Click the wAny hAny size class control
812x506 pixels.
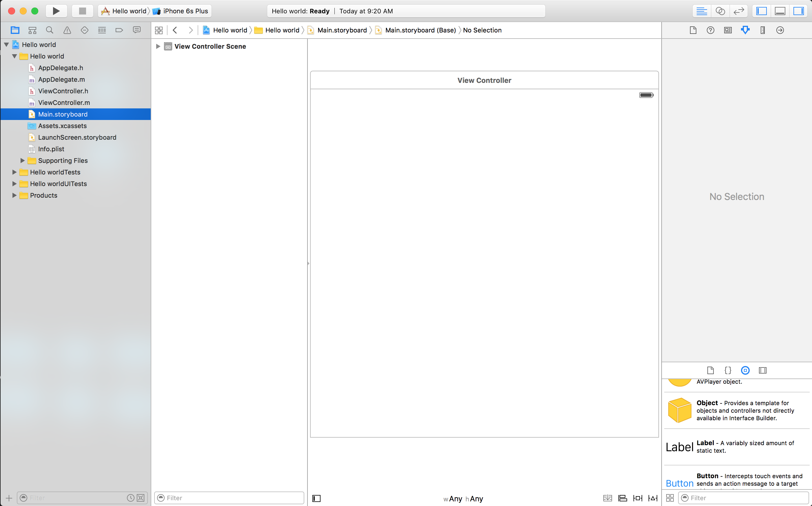pos(463,499)
